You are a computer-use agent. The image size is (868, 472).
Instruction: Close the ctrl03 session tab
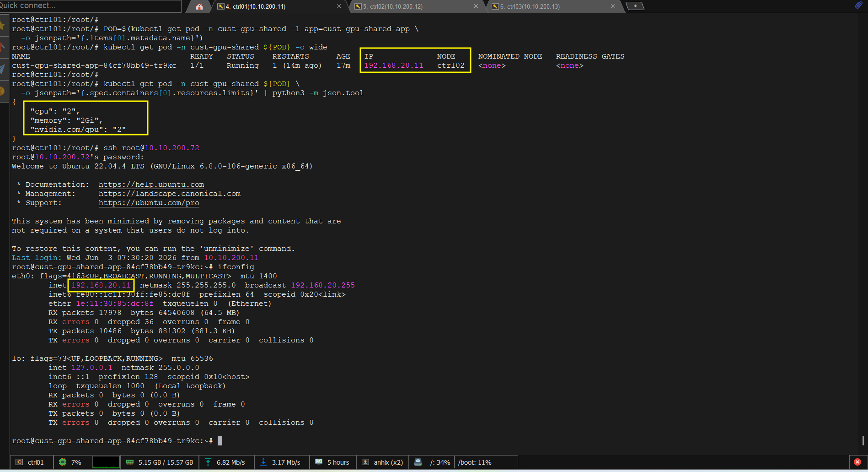click(613, 6)
